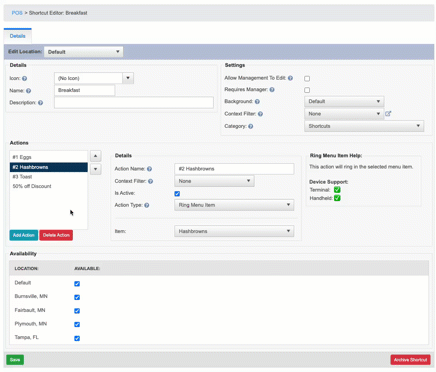Move selected action up
This screenshot has height=372, width=436.
pos(96,156)
